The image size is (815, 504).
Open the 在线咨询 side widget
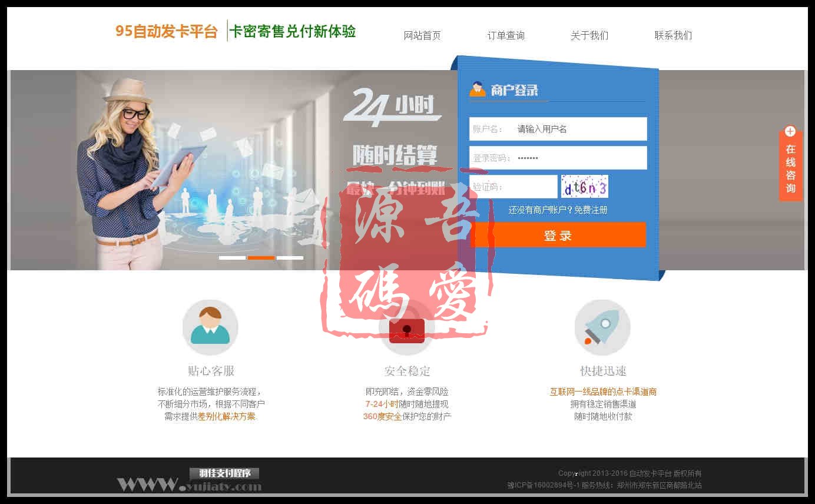(x=790, y=168)
